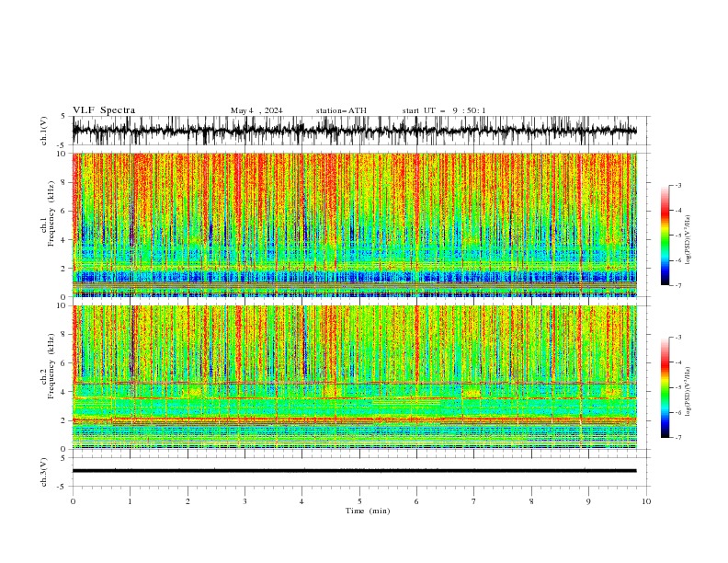Click the ch.2 spectrogram panel

354,377
